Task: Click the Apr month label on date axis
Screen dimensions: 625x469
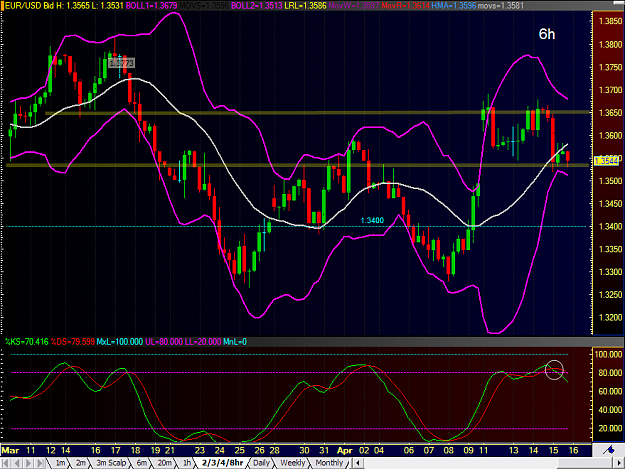Action: [x=345, y=450]
